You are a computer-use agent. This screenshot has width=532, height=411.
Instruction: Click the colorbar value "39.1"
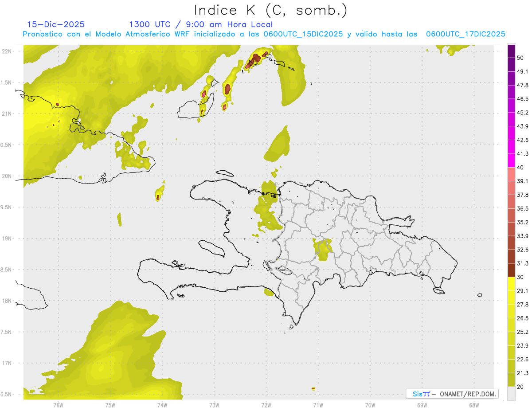click(523, 181)
